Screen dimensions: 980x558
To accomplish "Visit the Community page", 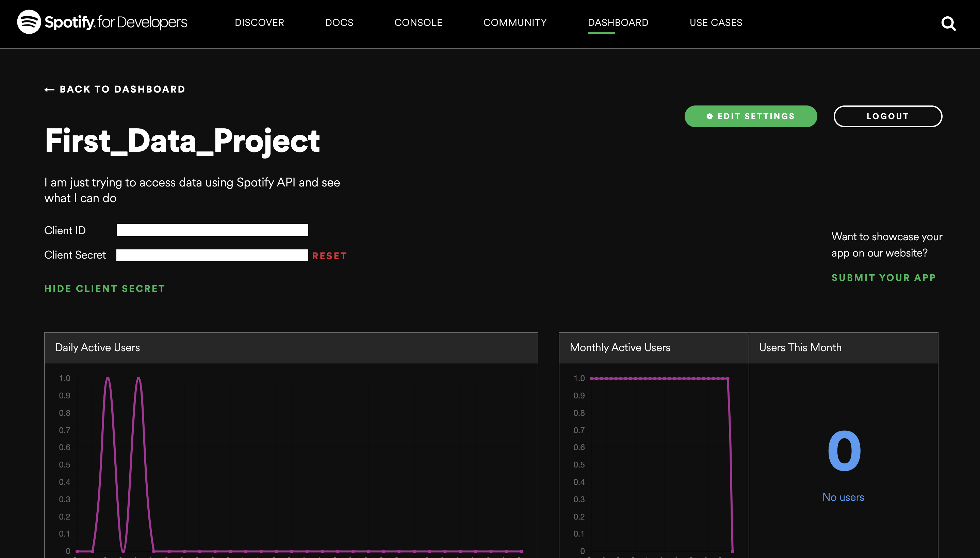I will [515, 22].
